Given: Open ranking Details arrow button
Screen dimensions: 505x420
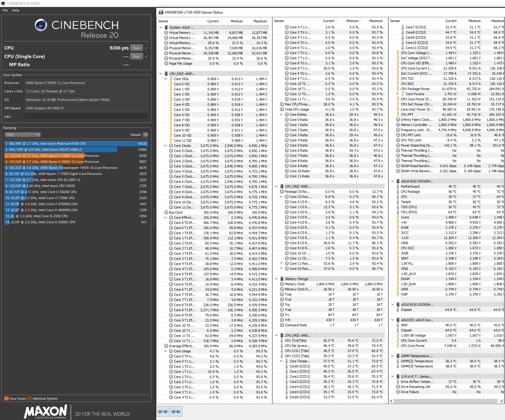Looking at the screenshot, I should coord(146,135).
